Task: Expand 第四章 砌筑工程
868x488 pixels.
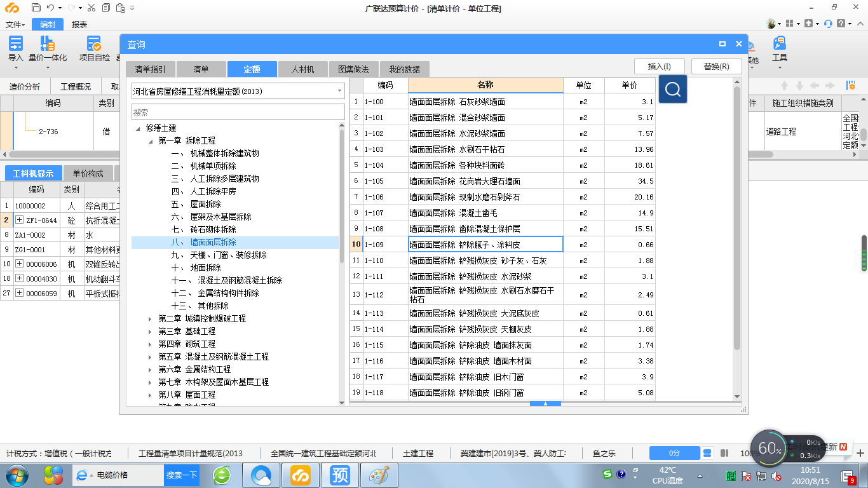Action: (151, 344)
